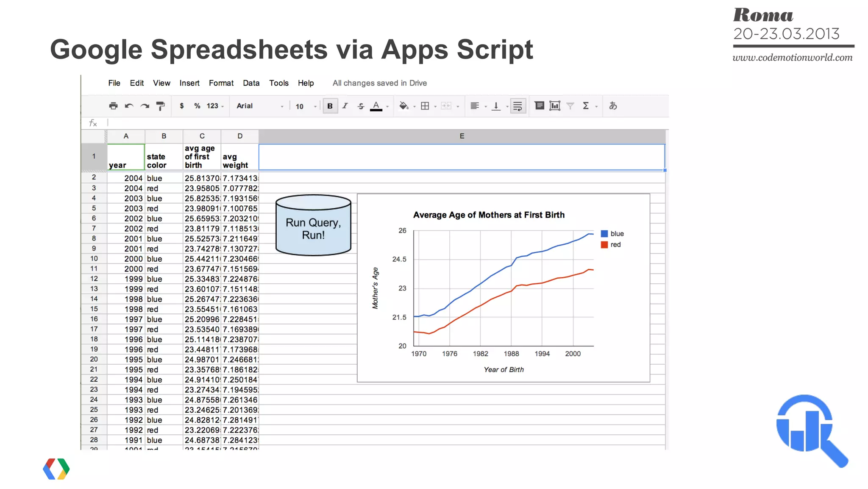Click the Filter funnel icon
Viewport: 868px width, 489px height.
pyautogui.click(x=570, y=106)
